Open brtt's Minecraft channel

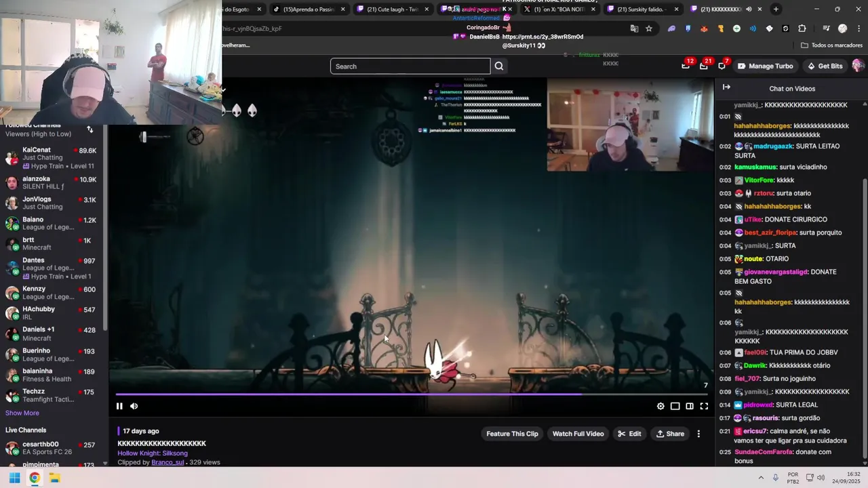tap(52, 243)
